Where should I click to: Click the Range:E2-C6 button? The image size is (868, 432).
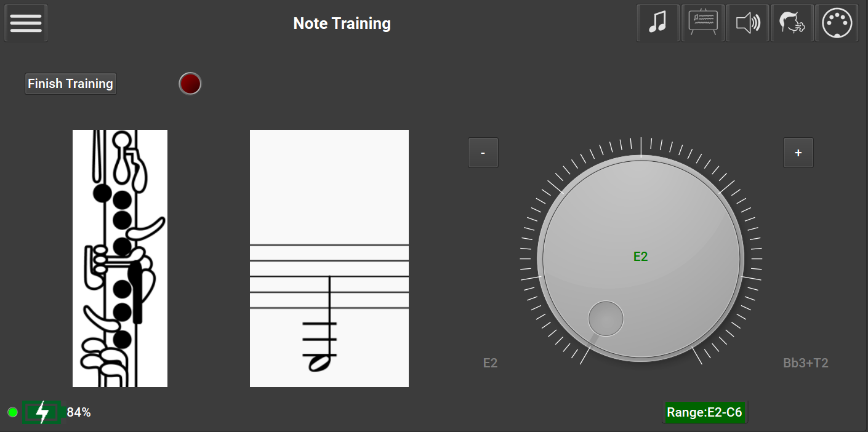705,412
